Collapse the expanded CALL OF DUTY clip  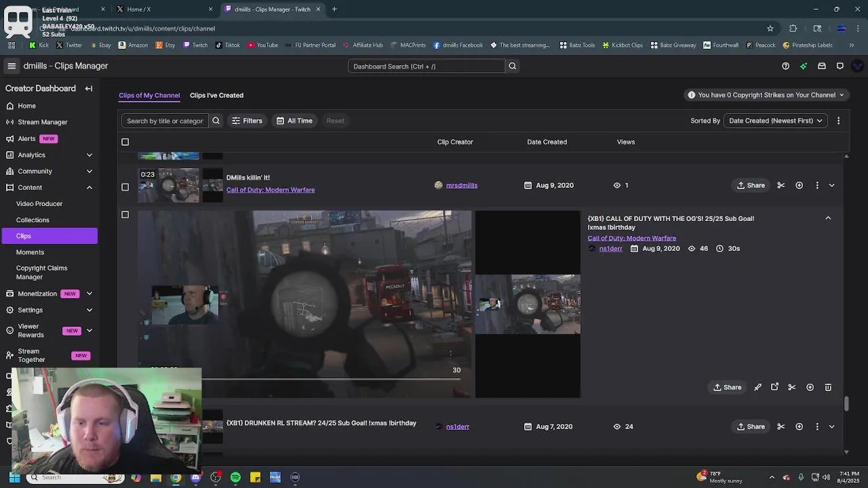(x=828, y=218)
